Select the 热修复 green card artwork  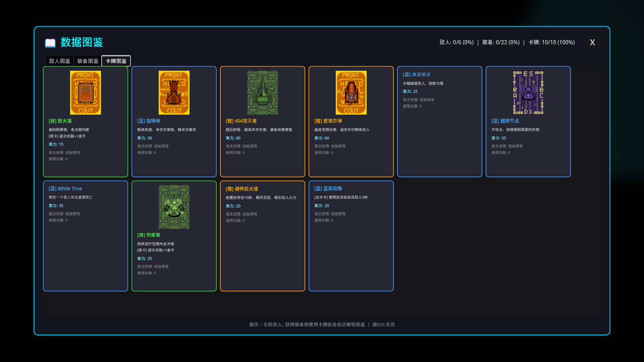pyautogui.click(x=174, y=207)
